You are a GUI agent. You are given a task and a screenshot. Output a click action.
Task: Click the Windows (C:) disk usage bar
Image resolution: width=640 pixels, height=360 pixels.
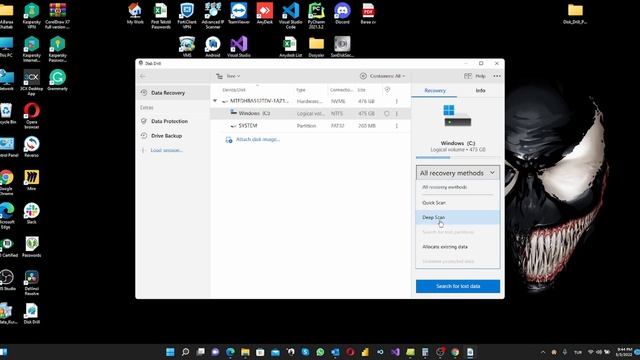point(458,157)
